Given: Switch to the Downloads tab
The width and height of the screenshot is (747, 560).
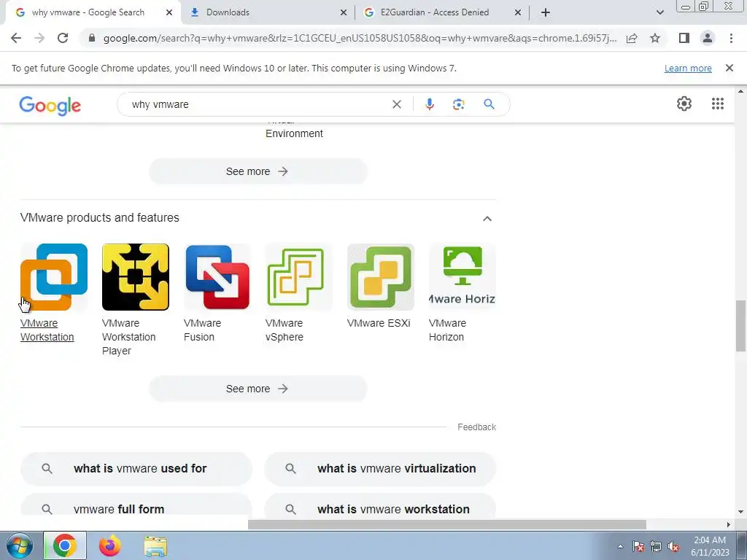Looking at the screenshot, I should click(268, 13).
